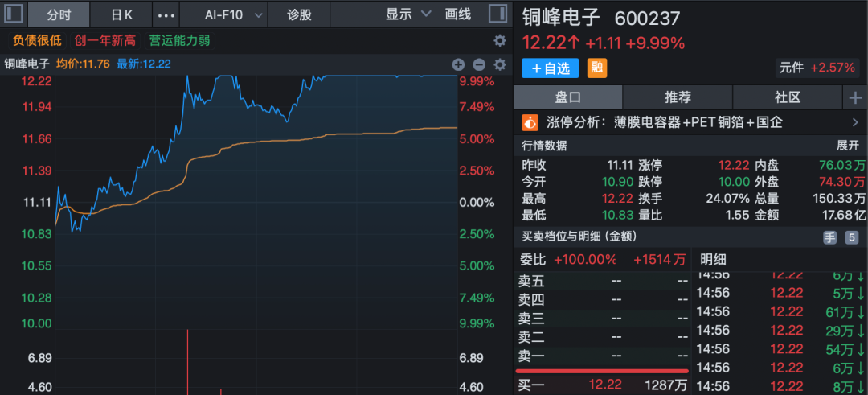Image resolution: width=868 pixels, height=395 pixels.
Task: Click the 涨停 12.22 value
Action: [734, 165]
